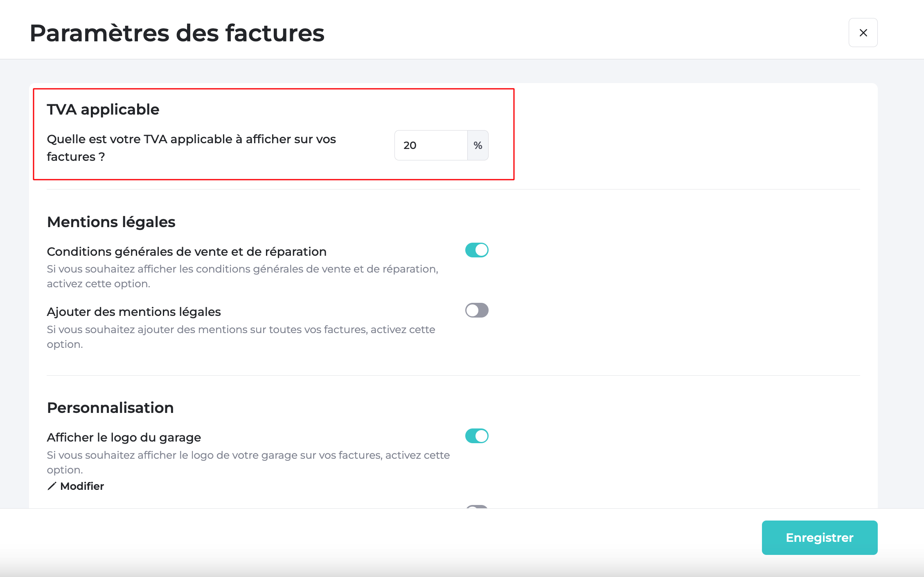This screenshot has height=577, width=924.
Task: Click the Conditions générales de vente label
Action: tap(187, 252)
